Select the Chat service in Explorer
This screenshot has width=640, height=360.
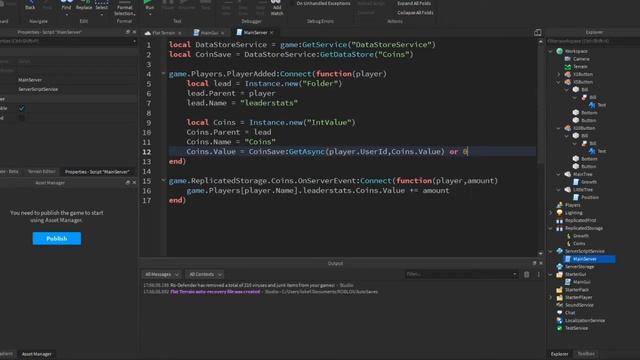click(x=570, y=313)
